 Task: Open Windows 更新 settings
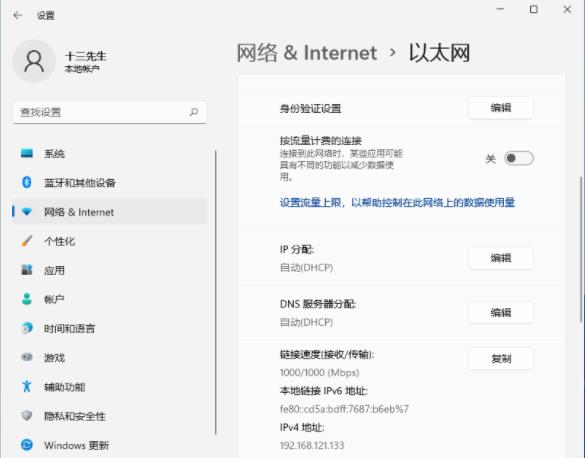point(110,445)
